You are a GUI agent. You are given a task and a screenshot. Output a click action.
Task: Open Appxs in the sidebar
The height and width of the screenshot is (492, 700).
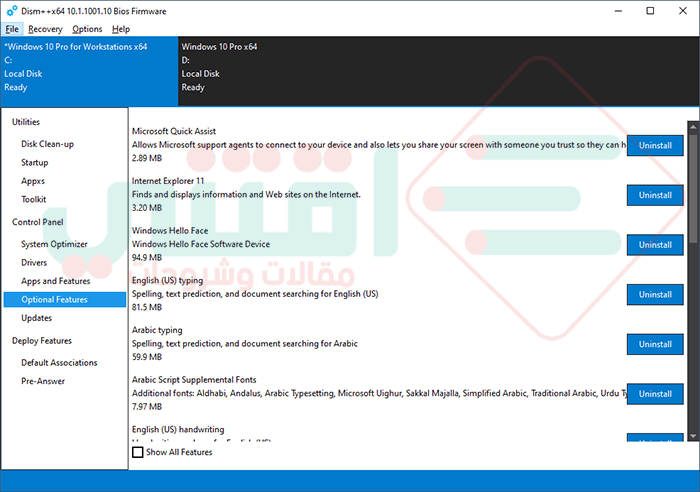tap(33, 181)
